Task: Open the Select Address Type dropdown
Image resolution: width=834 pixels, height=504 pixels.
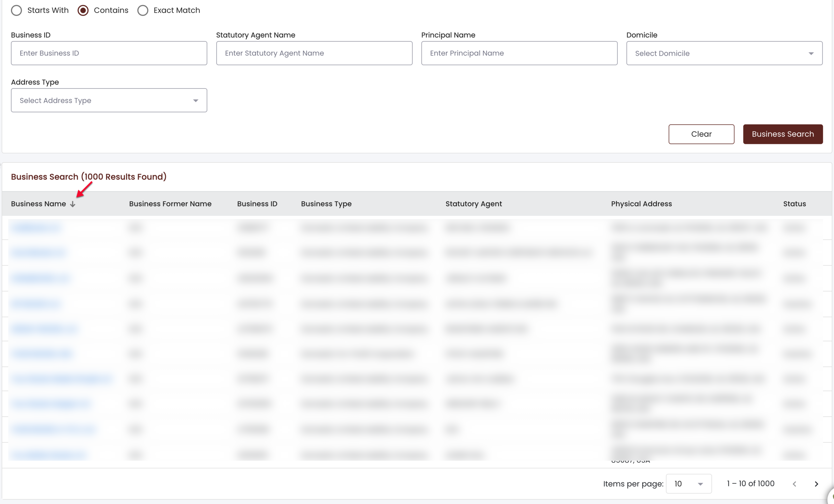Action: (109, 101)
